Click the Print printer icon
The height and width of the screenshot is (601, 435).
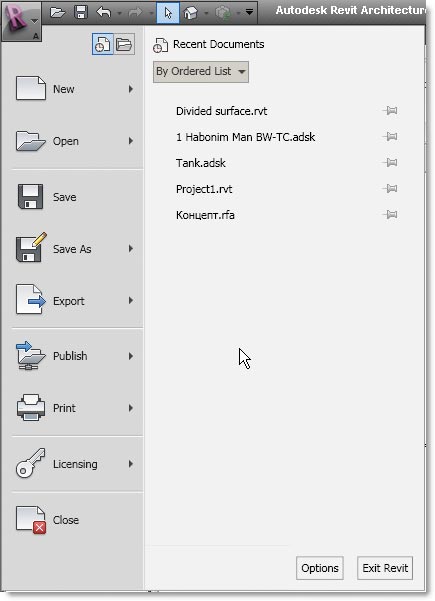31,407
